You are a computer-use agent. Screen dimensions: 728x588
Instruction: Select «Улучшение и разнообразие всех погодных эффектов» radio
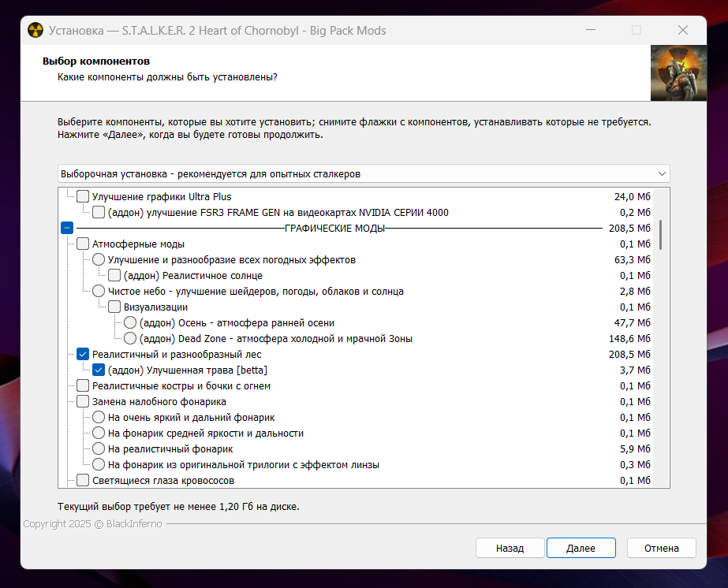pyautogui.click(x=99, y=259)
